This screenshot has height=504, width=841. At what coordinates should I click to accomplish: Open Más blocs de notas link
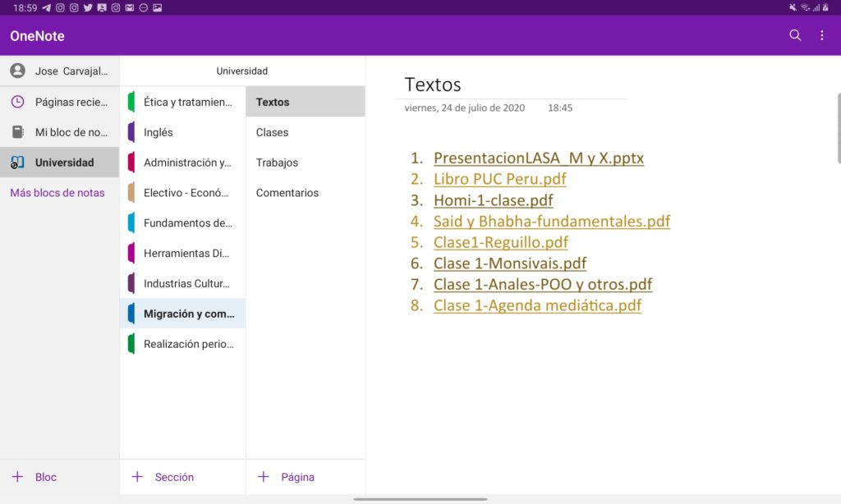click(x=57, y=192)
